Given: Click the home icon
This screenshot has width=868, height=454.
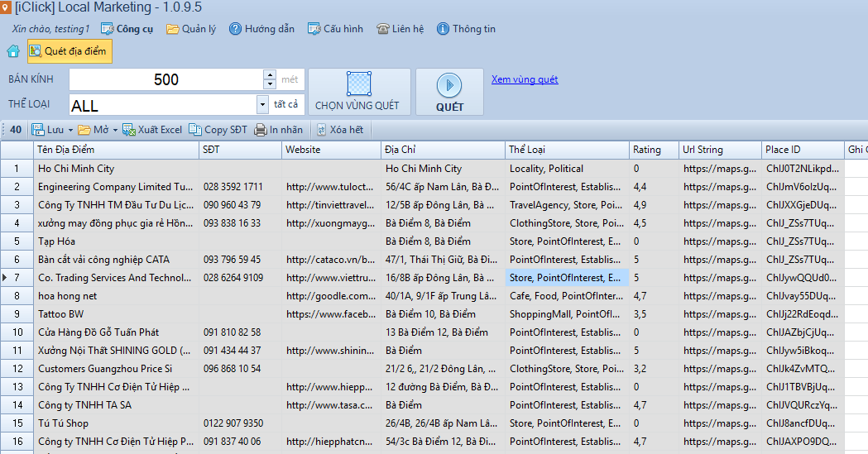Looking at the screenshot, I should tap(13, 51).
